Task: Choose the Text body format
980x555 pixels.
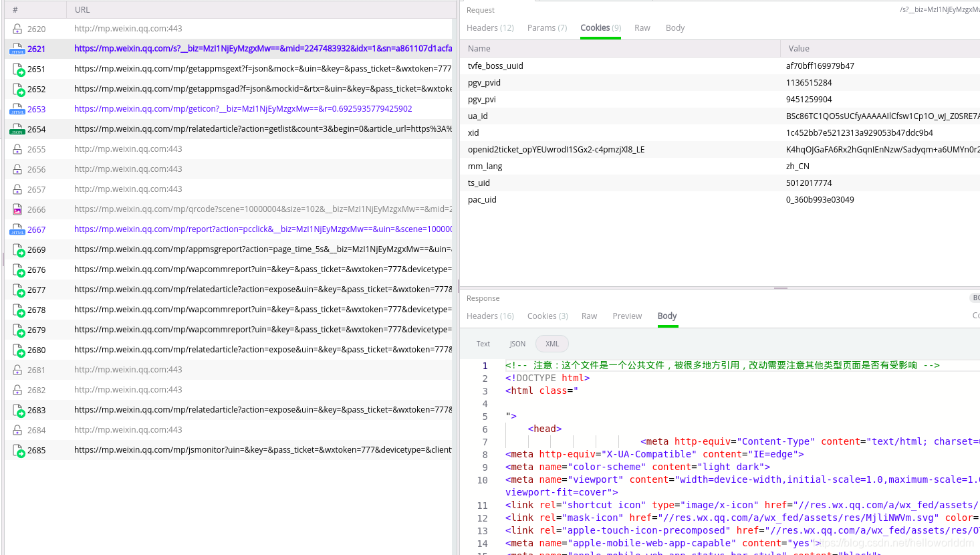Action: point(483,344)
